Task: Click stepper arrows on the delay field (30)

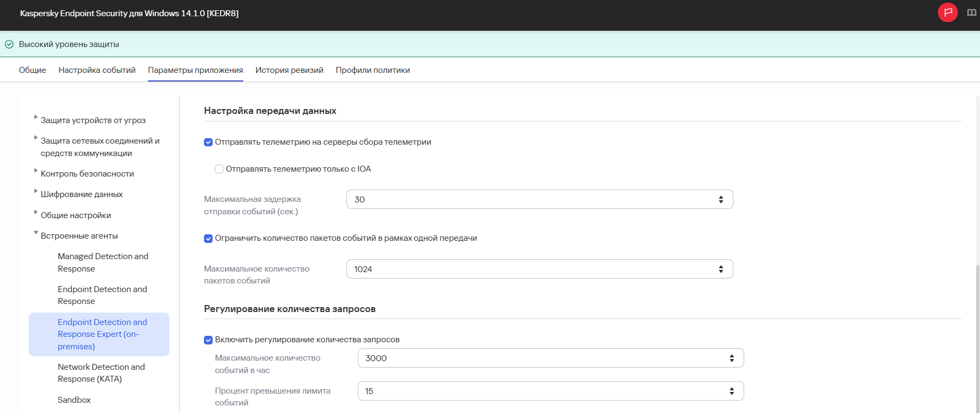Action: [x=721, y=200]
